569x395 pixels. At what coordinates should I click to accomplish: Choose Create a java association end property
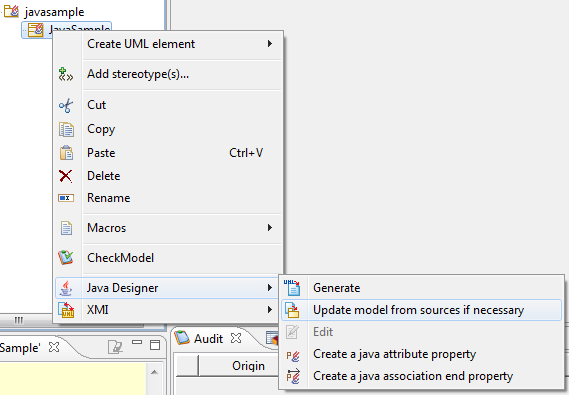coord(421,377)
